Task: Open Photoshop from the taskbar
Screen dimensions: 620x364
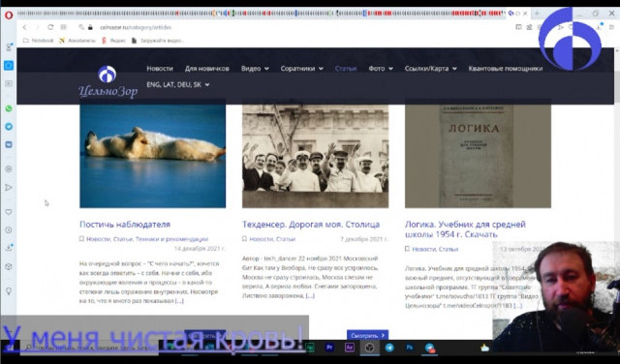Action: tap(410, 348)
